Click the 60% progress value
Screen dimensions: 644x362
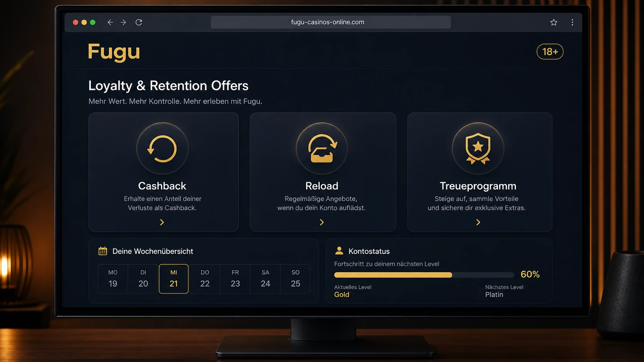530,274
